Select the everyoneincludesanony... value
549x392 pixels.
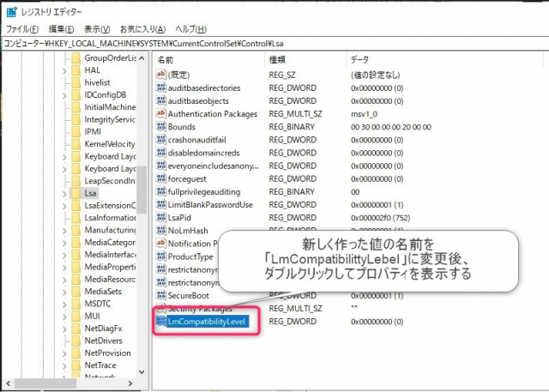[x=213, y=166]
